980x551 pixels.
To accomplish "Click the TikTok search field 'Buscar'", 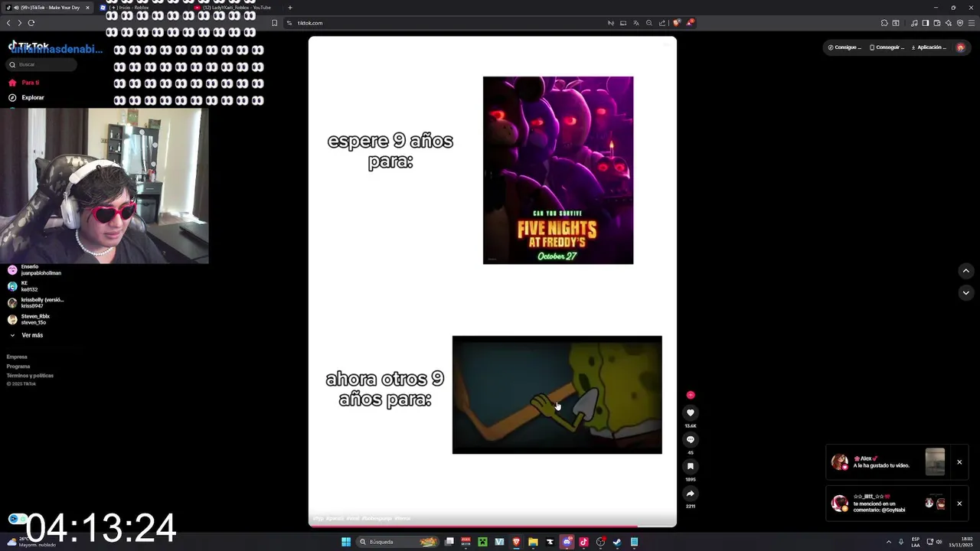I will click(42, 64).
